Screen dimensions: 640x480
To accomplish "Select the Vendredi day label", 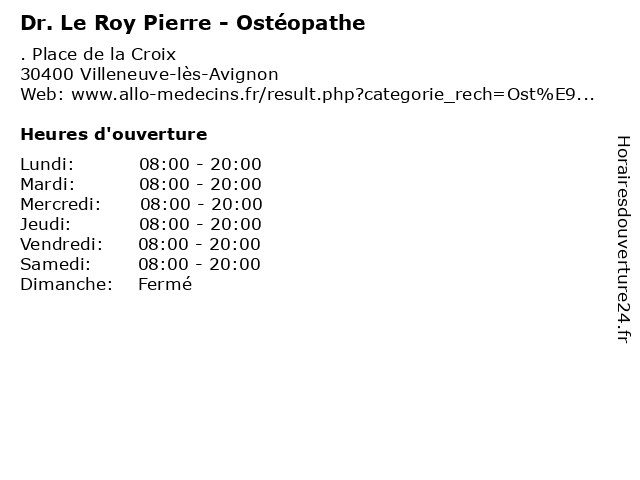I will click(x=61, y=244).
